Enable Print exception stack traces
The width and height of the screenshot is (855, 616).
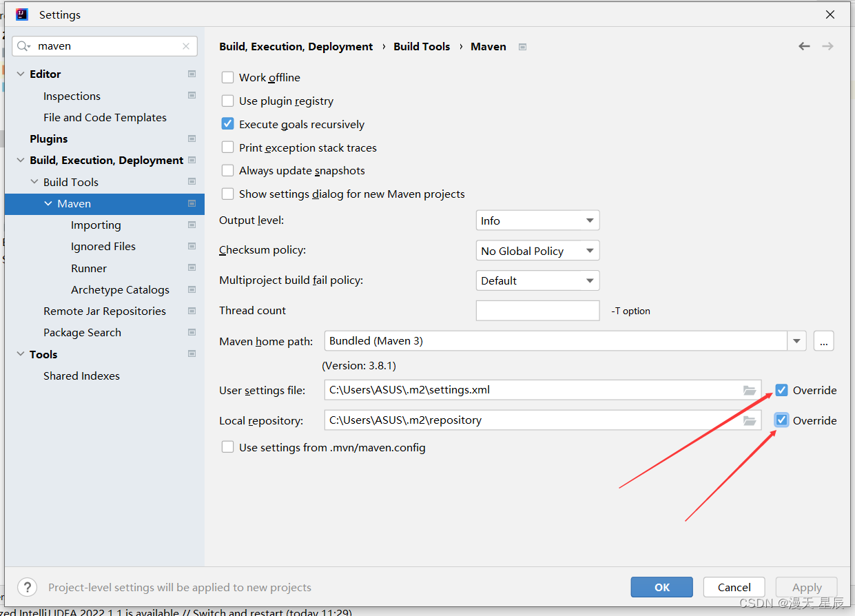[227, 147]
